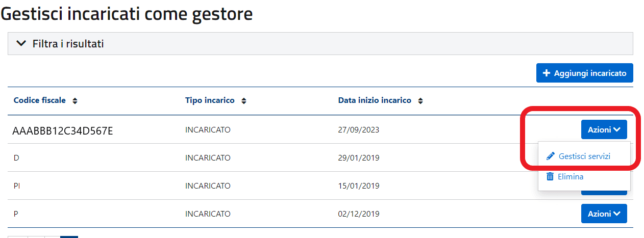Screen dimensions: 644x238
Task: Select Elimina in the Azioni menu
Action: pyautogui.click(x=571, y=177)
